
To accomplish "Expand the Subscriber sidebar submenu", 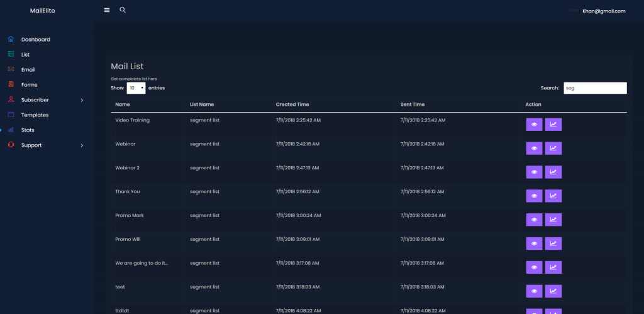I will tap(82, 100).
